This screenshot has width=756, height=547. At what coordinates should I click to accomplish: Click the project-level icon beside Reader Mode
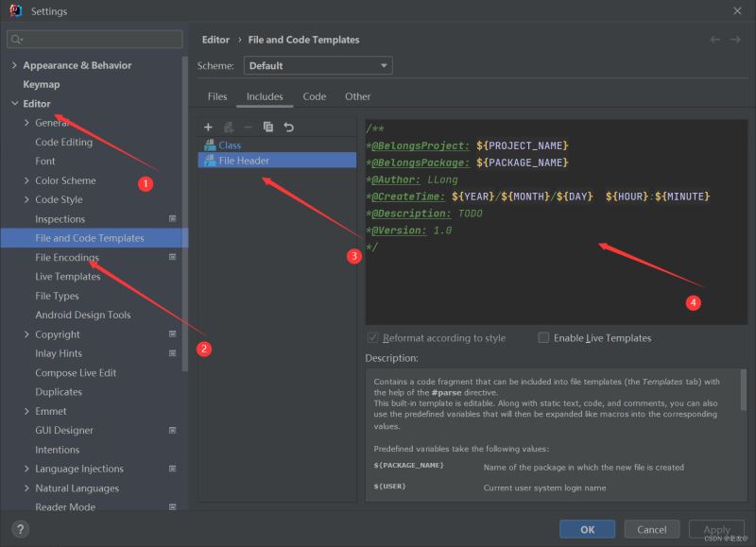[x=172, y=507]
